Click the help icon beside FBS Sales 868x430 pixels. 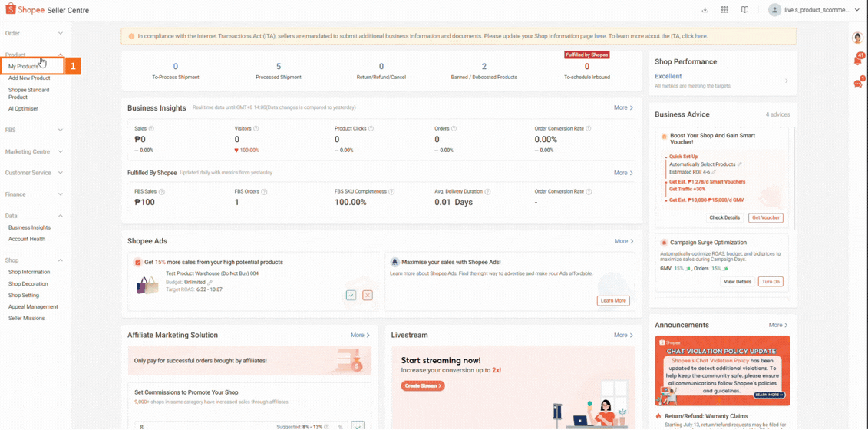[162, 192]
